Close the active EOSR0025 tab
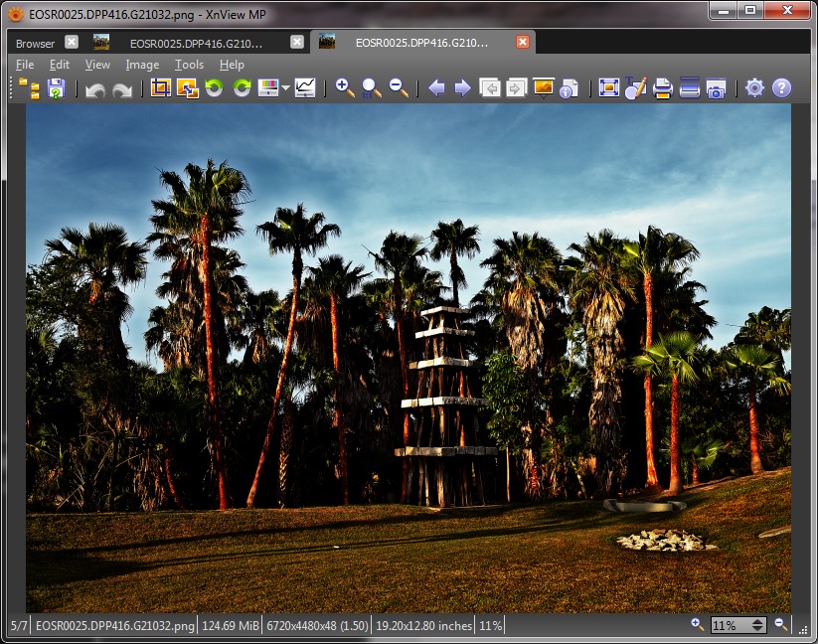The height and width of the screenshot is (644, 818). coord(523,42)
